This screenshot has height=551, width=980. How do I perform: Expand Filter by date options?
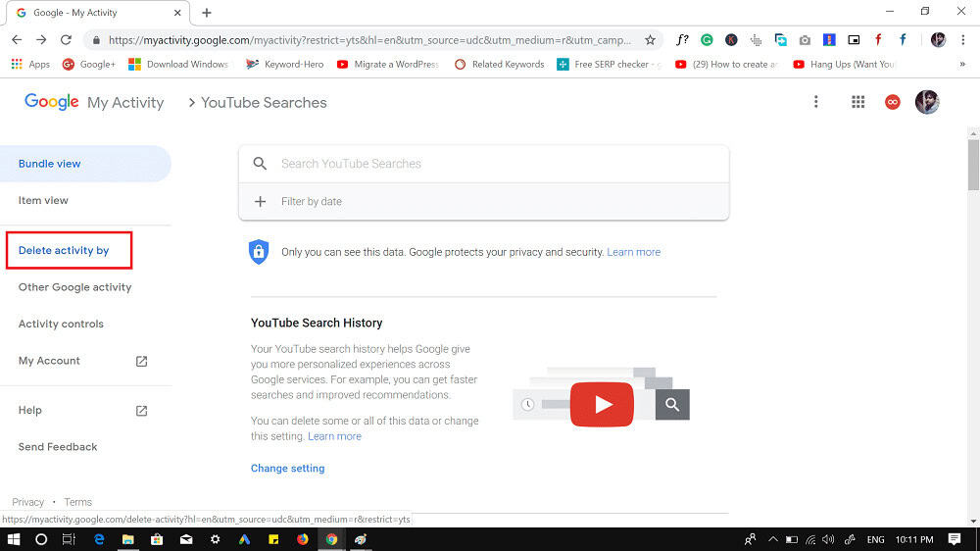(484, 201)
